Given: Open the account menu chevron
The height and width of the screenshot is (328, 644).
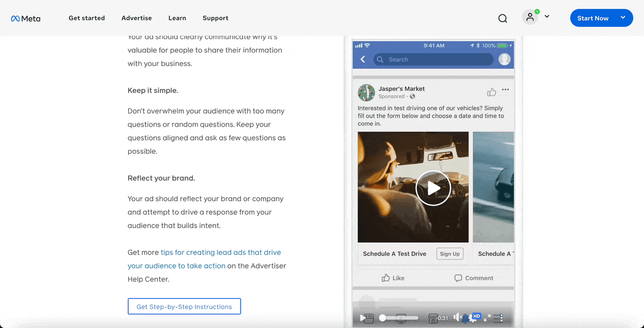Looking at the screenshot, I should tap(547, 18).
